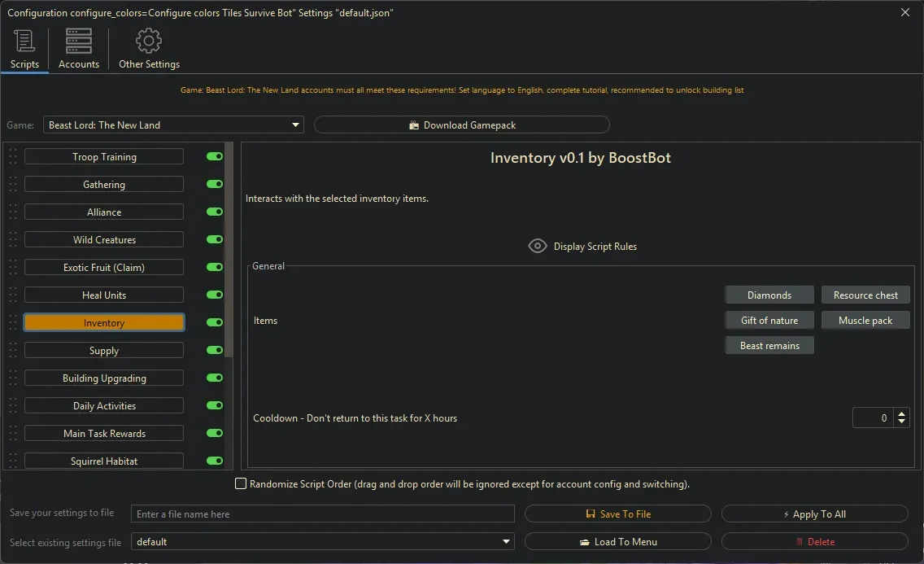Click the file name input field
924x564 pixels.
[x=323, y=514]
